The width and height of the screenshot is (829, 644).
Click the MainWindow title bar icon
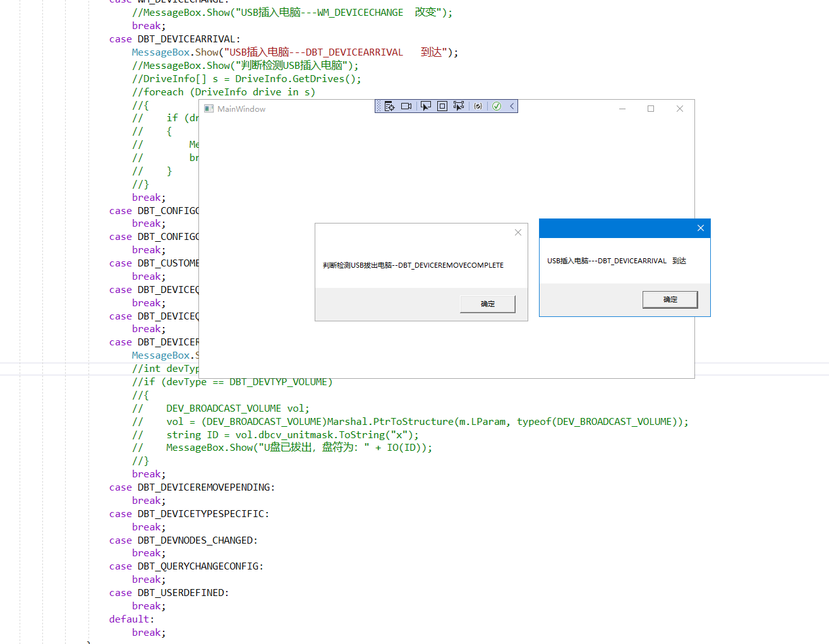[209, 109]
